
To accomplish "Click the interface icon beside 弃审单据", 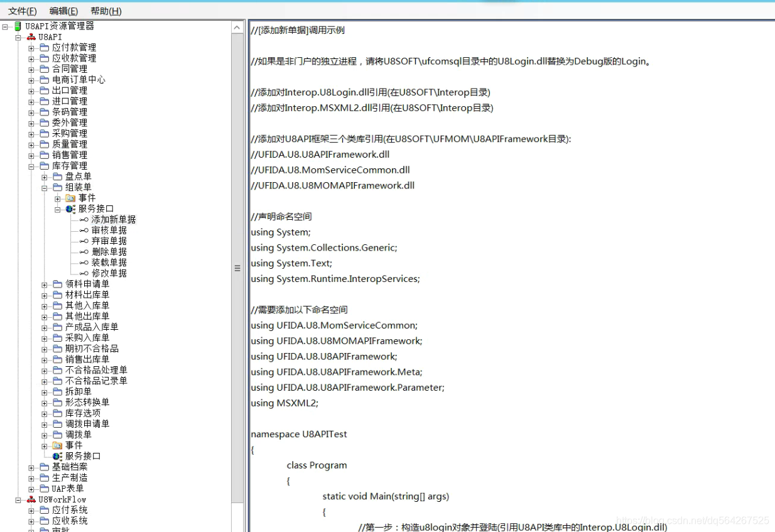I will coord(84,241).
